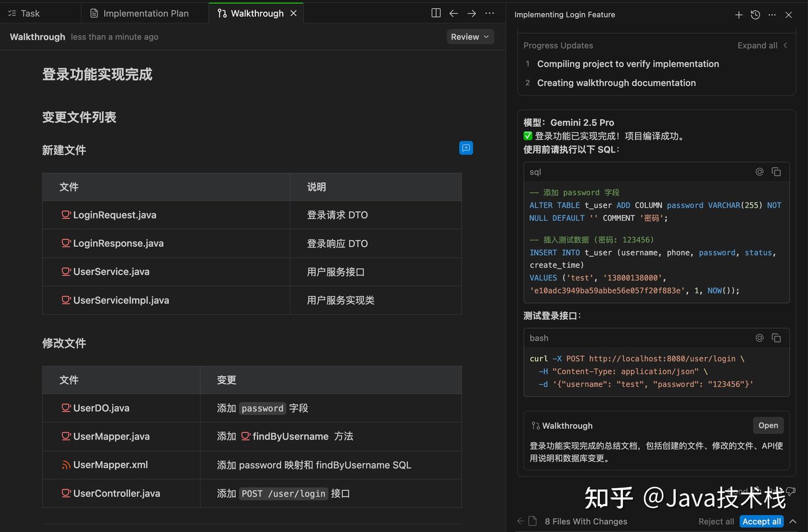Open the Review dropdown menu
The image size is (808, 532).
point(470,36)
